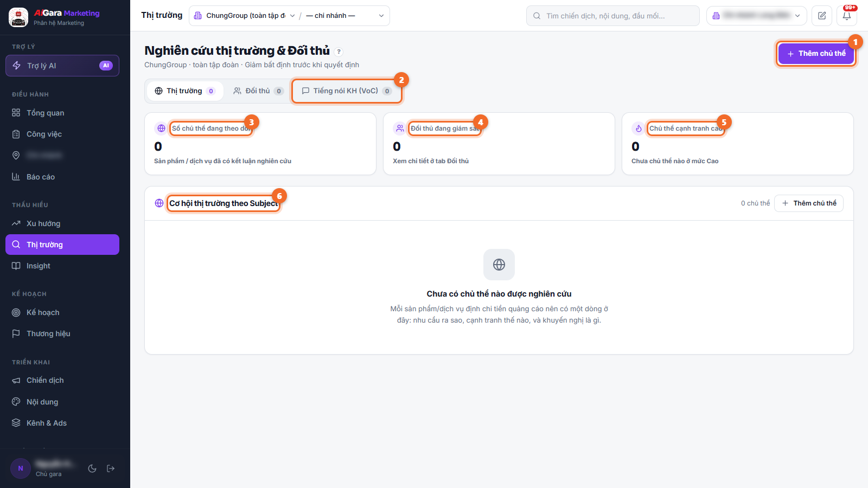Screen dimensions: 868x488
Task: Click the AiGara Marketing logo
Action: 54,17
